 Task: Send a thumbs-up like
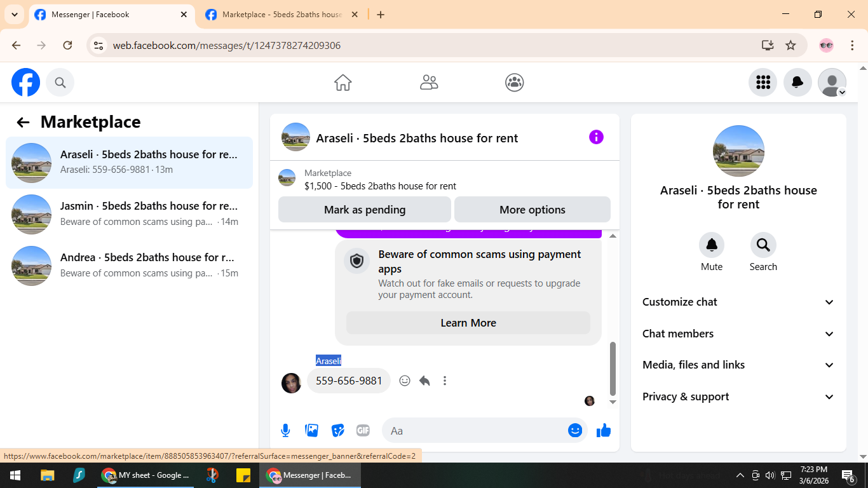click(604, 431)
